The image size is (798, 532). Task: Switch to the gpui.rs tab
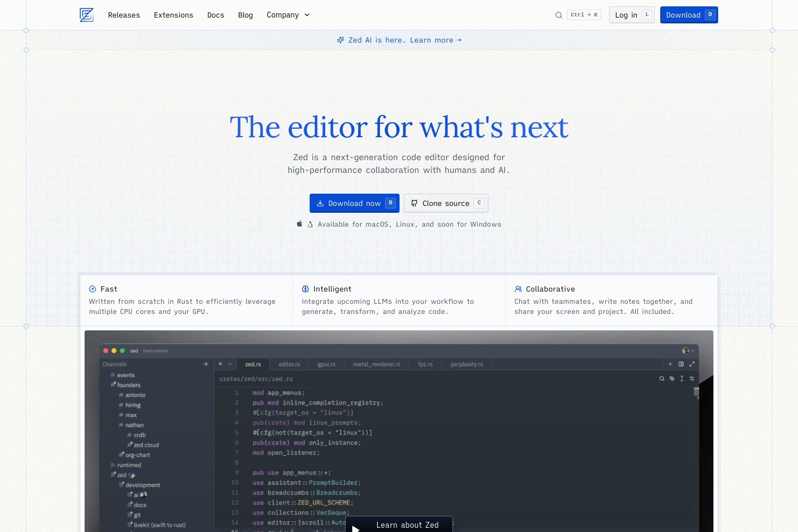click(x=327, y=364)
